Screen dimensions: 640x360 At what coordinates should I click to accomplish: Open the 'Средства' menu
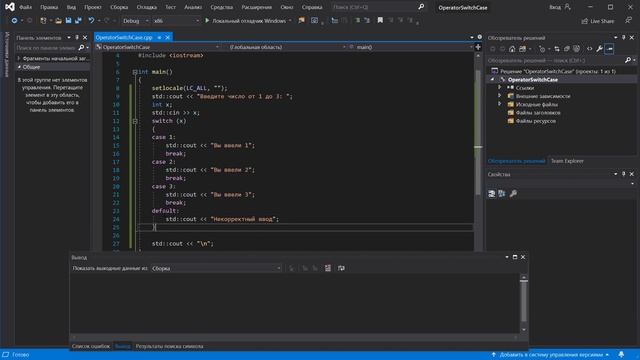click(222, 7)
